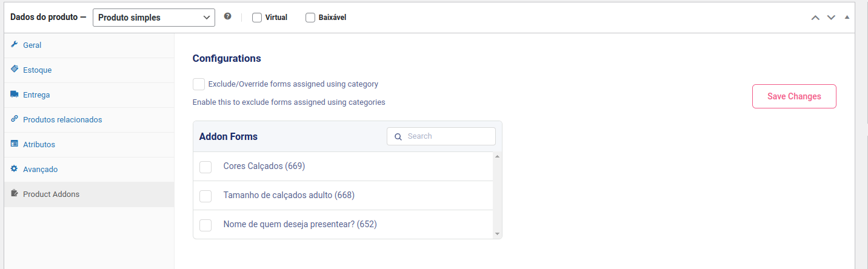The image size is (868, 269).
Task: Click the Product Addons plugin icon
Action: pyautogui.click(x=15, y=194)
